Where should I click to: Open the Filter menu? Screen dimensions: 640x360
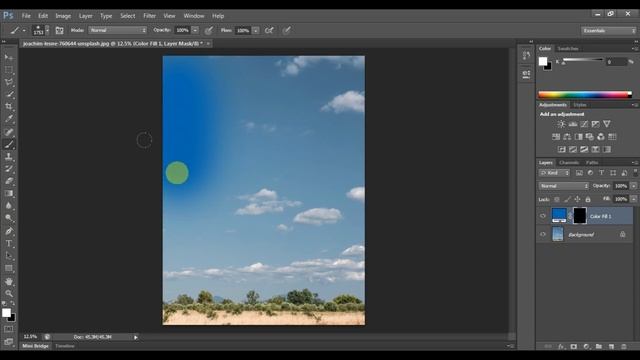[149, 16]
